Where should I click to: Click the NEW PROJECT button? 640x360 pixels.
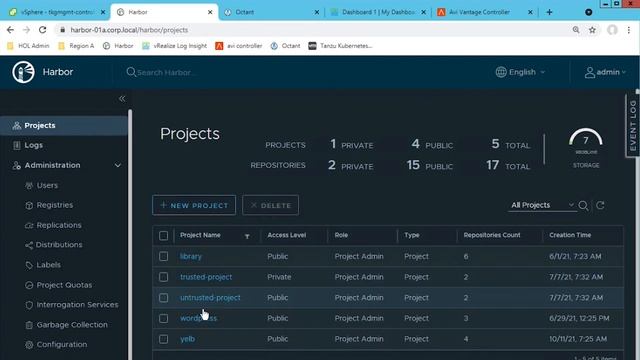point(194,205)
